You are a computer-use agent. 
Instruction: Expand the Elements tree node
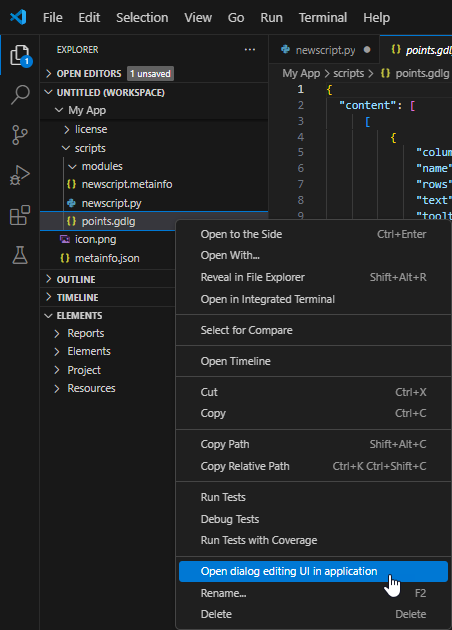tap(57, 352)
